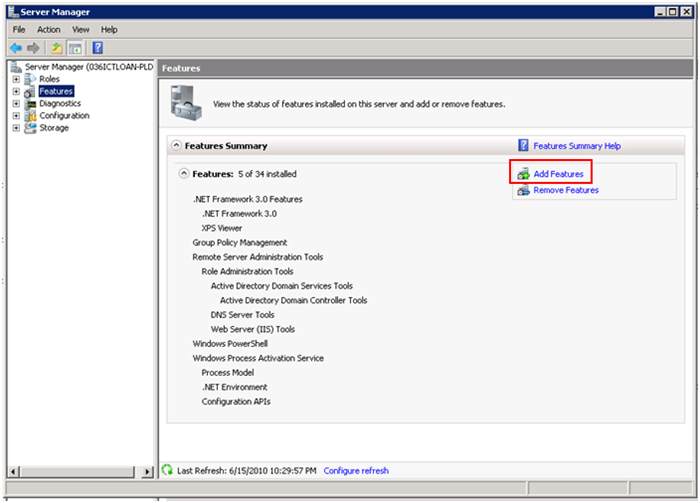The width and height of the screenshot is (700, 503).
Task: Click 'Remote Server Administration Tools' text
Action: [x=258, y=257]
